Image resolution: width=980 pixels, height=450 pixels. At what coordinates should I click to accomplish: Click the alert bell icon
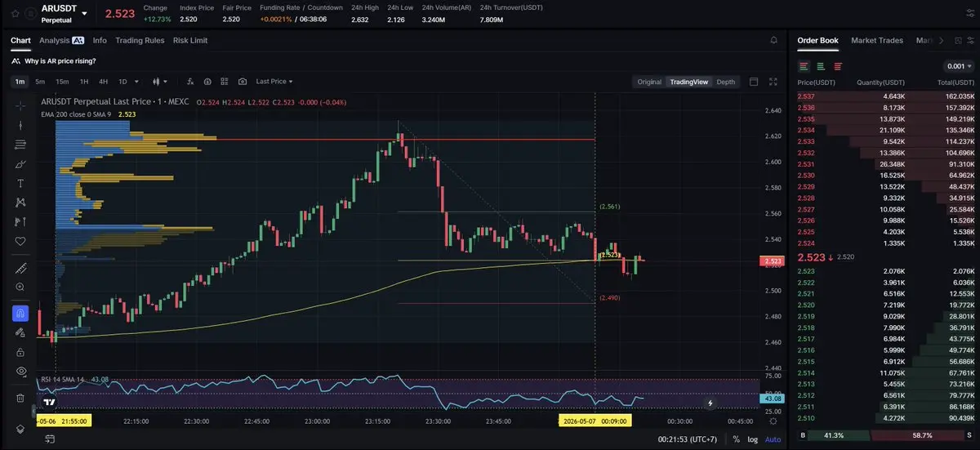pyautogui.click(x=773, y=40)
